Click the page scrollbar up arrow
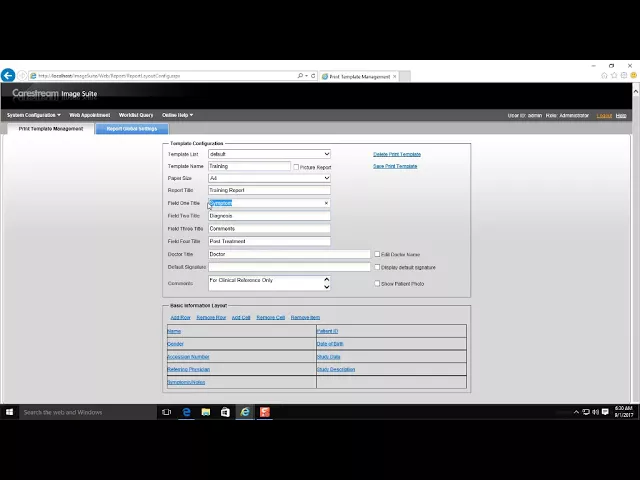Image resolution: width=640 pixels, height=480 pixels. (x=636, y=92)
